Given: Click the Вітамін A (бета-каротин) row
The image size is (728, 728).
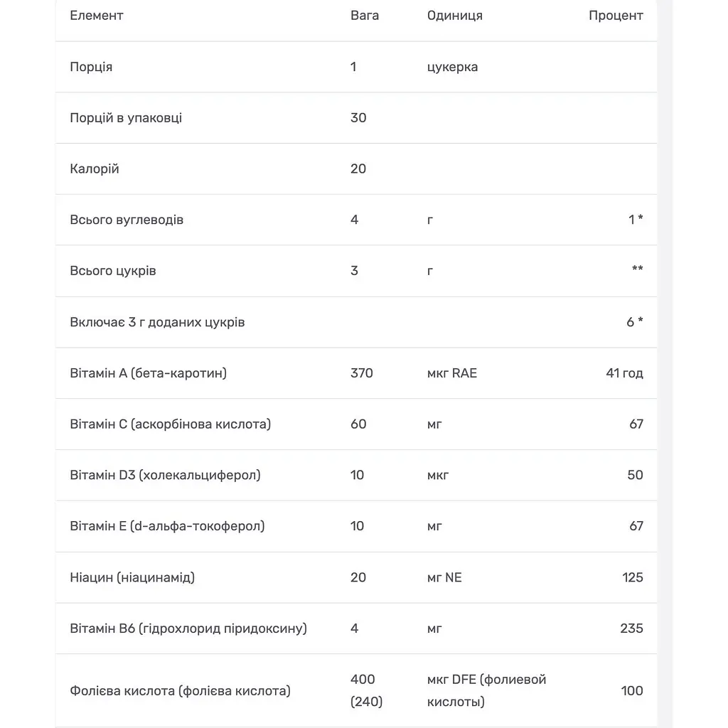Looking at the screenshot, I should click(x=356, y=373).
